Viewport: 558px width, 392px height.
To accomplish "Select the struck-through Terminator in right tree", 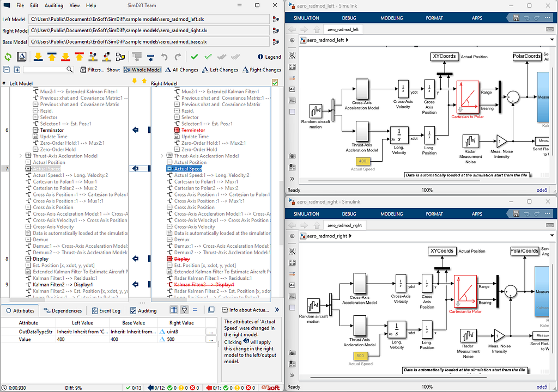I will coord(193,130).
